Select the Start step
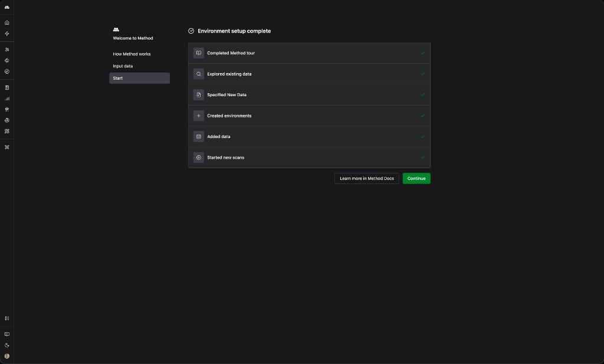604x364 pixels. 139,78
